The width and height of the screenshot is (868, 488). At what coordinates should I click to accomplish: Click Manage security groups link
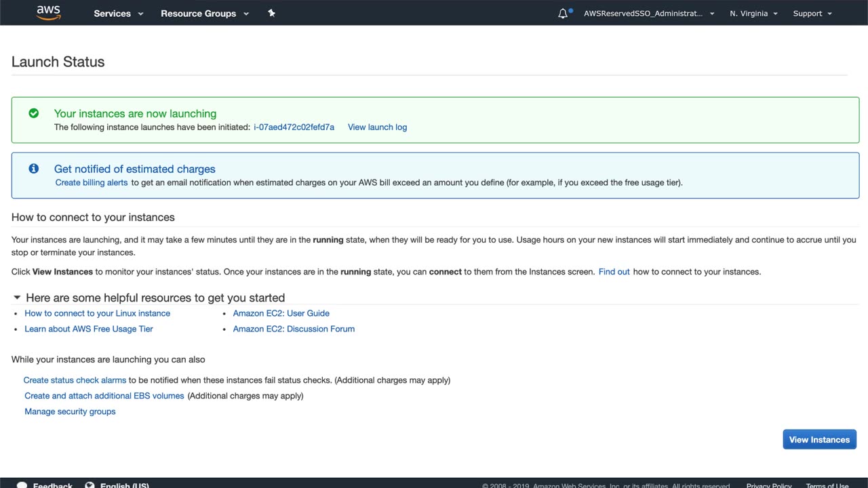pos(70,411)
